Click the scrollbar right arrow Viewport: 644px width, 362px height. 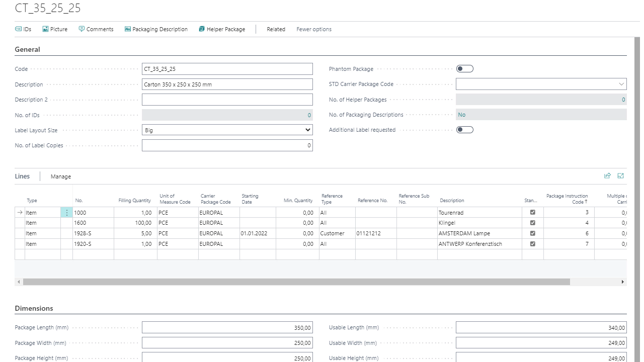[x=623, y=282]
